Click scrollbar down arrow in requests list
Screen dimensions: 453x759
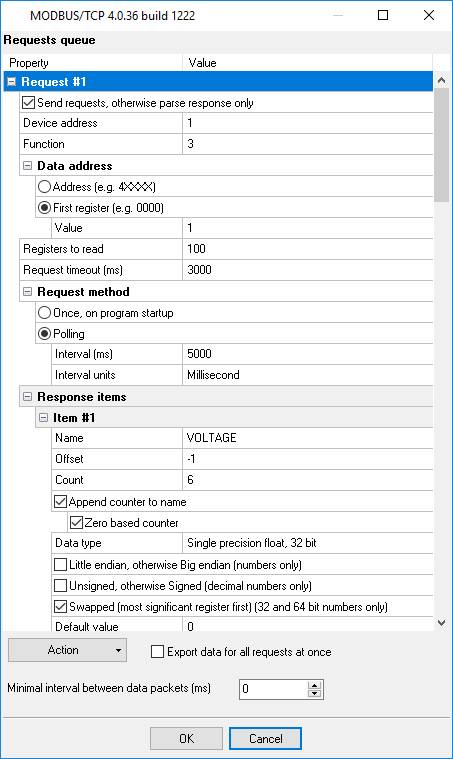click(441, 623)
